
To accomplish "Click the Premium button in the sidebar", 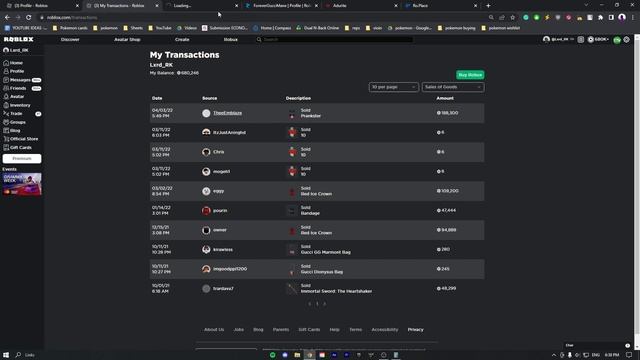I will pyautogui.click(x=22, y=158).
